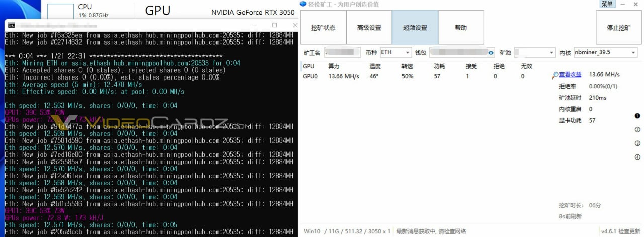Screen dimensions: 644x237
Task: Expand the 币种 ETH coin dropdown
Action: coord(395,52)
